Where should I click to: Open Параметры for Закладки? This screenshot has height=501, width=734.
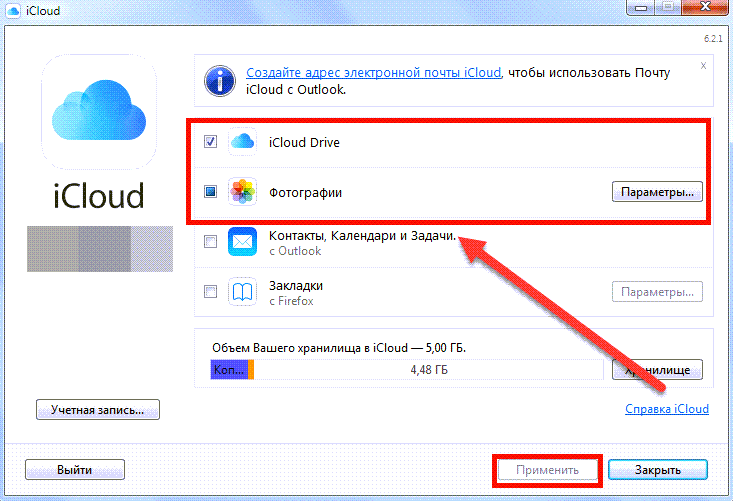click(657, 292)
